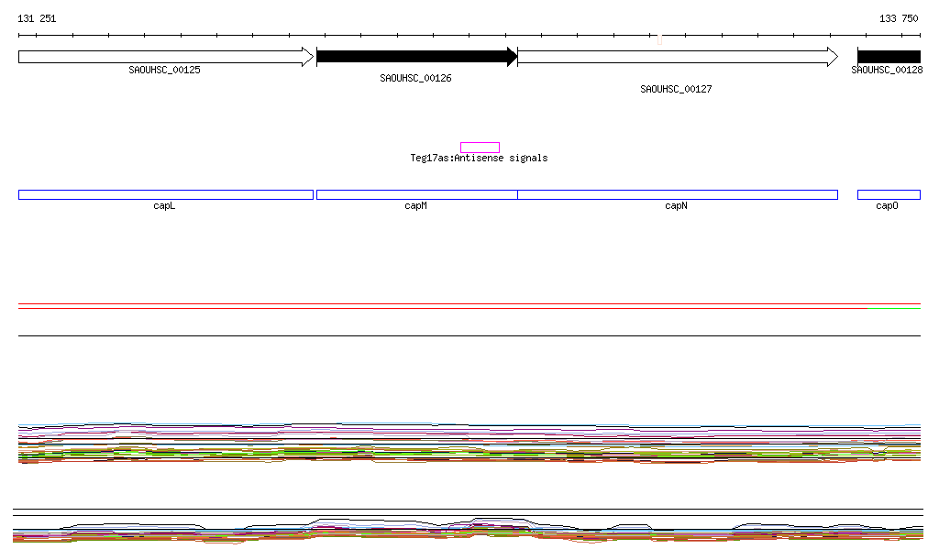Viewport: 939px width, 560px height.
Task: Click the capN text label
Action: (x=676, y=206)
